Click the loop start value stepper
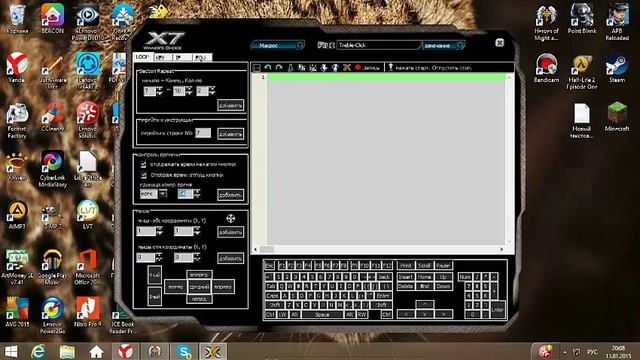This screenshot has height=360, width=640. pos(159,91)
